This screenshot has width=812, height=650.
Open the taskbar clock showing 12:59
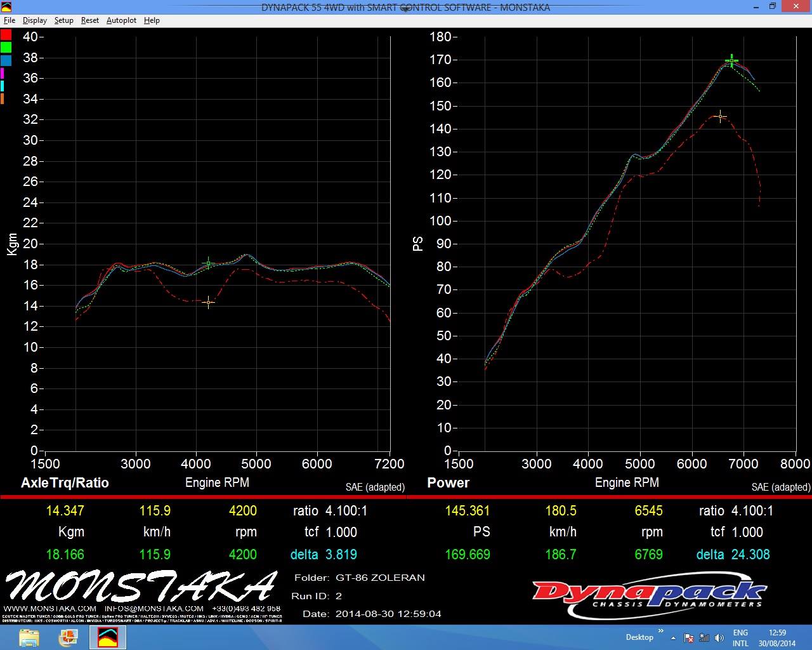(777, 638)
